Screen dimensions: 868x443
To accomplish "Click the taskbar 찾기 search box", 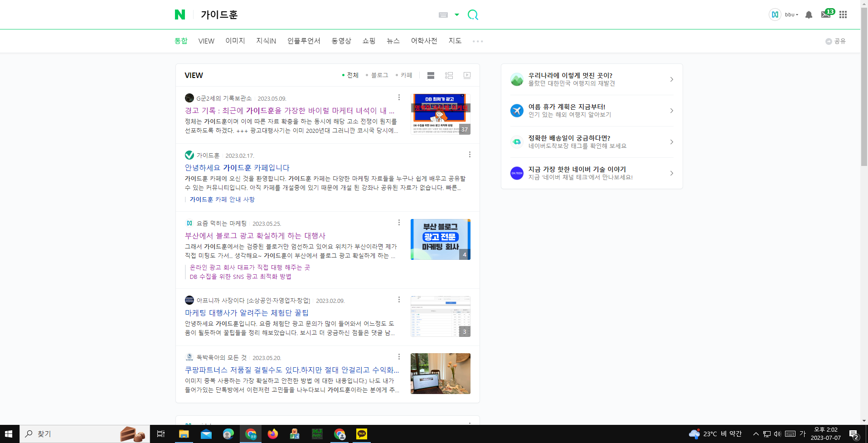I will (x=85, y=434).
